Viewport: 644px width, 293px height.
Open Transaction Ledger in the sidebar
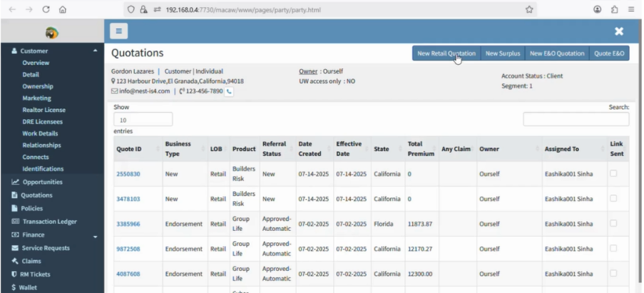pyautogui.click(x=49, y=222)
